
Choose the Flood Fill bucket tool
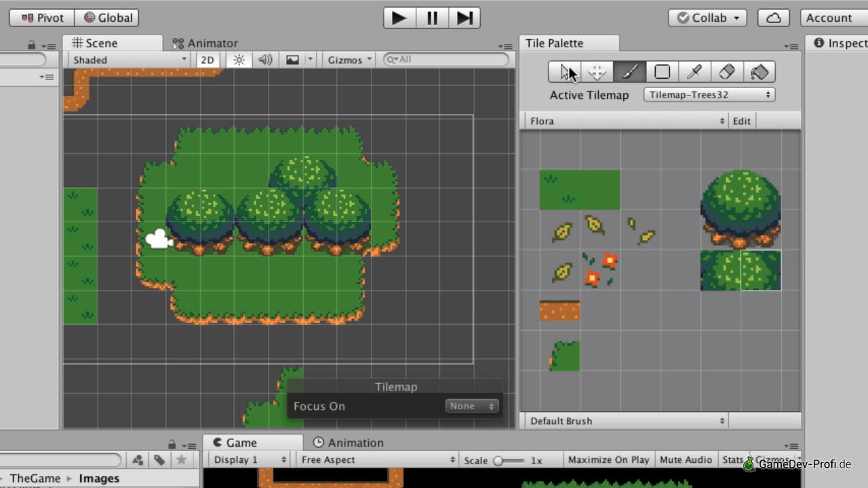(x=759, y=72)
